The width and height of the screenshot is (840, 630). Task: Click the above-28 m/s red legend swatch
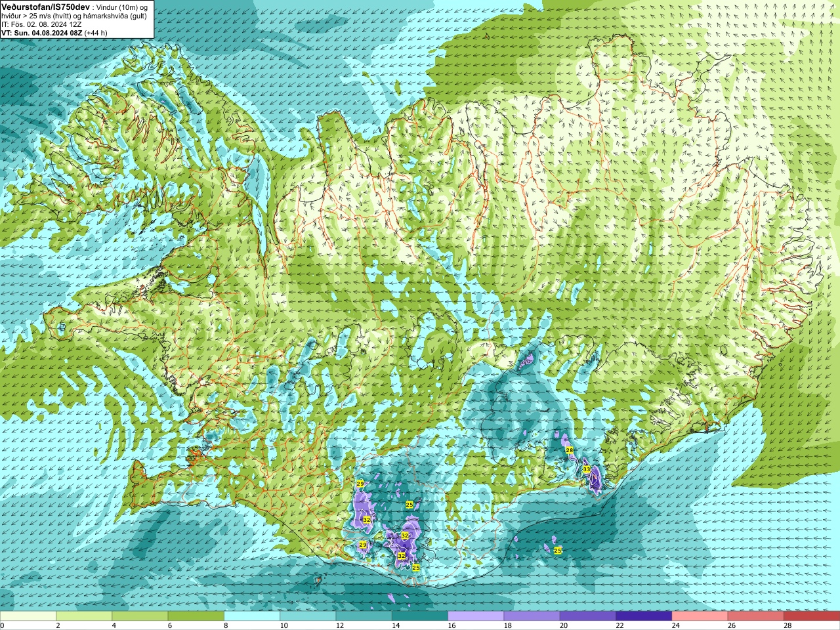point(812,616)
